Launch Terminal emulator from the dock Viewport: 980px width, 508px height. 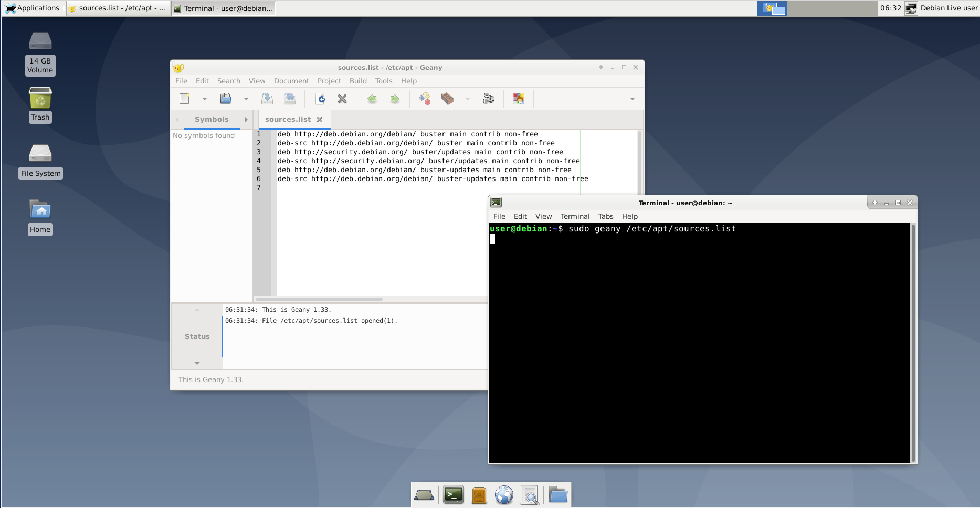tap(454, 495)
